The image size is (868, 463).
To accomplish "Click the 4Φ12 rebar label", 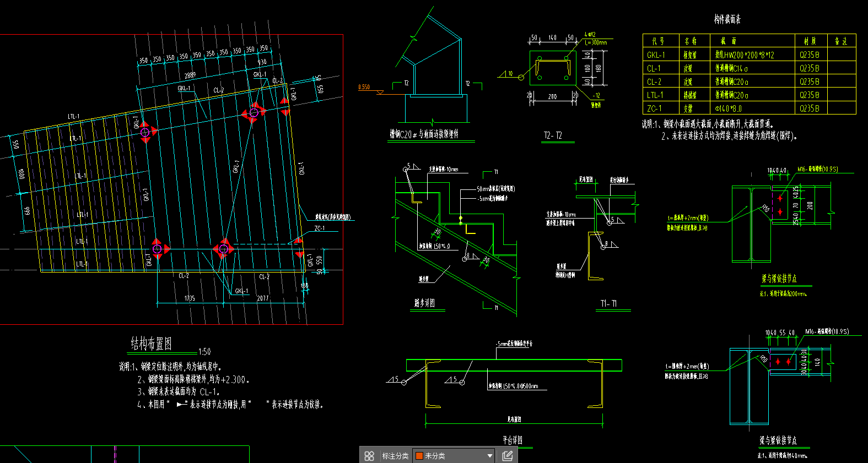I will coord(590,35).
